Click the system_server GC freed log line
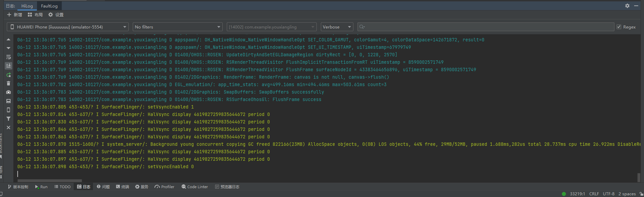The image size is (644, 197). [x=329, y=144]
